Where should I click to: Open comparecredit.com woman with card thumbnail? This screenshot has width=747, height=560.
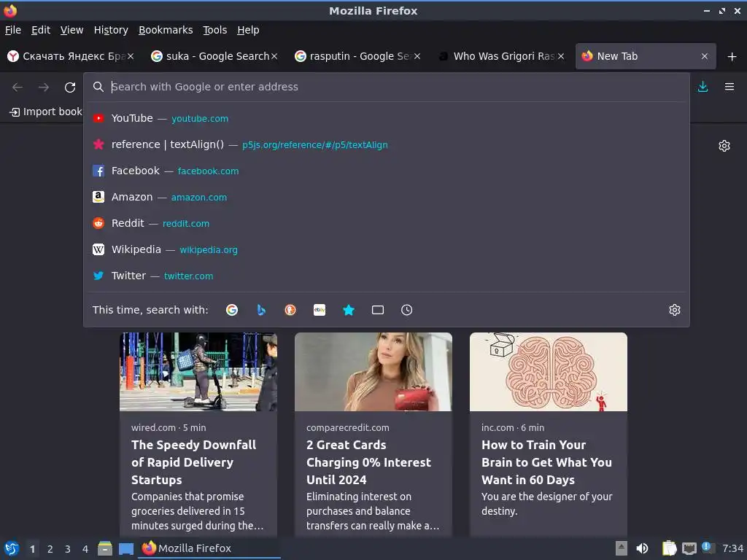[x=373, y=372]
